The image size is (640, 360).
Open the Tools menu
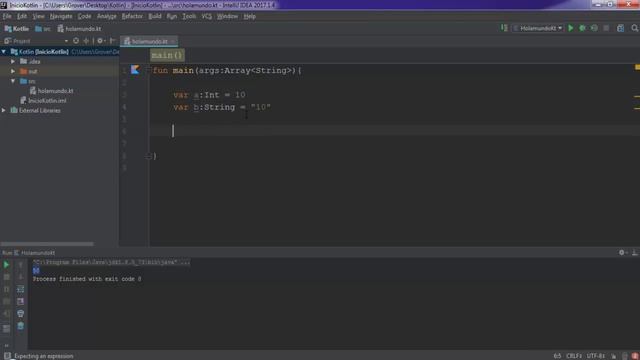tap(189, 16)
